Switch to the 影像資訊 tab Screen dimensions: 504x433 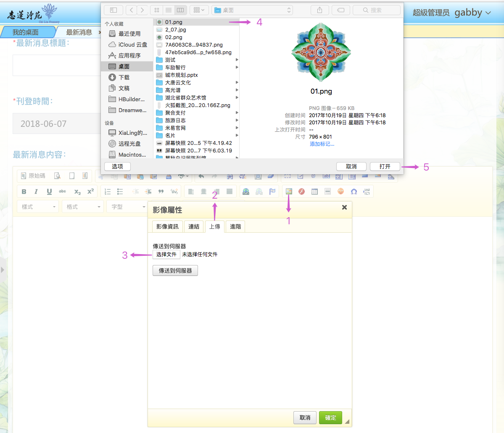[167, 226]
